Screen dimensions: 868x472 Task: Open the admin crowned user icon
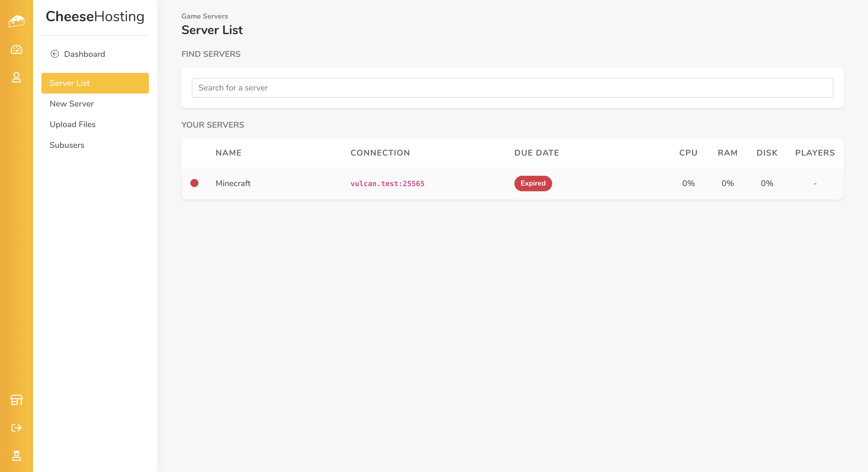tap(16, 455)
